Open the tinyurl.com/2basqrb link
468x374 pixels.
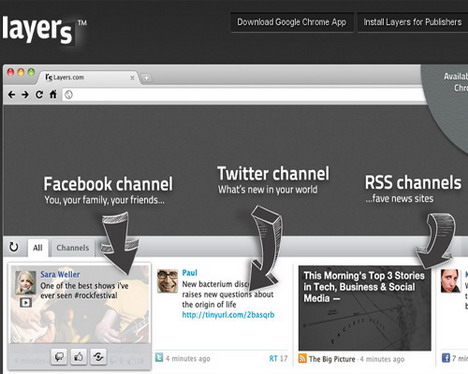tap(228, 315)
